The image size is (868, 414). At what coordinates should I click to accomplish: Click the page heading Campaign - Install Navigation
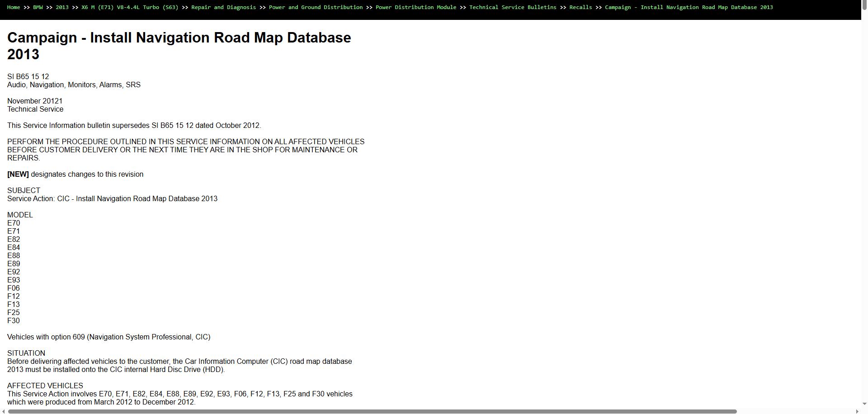179,46
